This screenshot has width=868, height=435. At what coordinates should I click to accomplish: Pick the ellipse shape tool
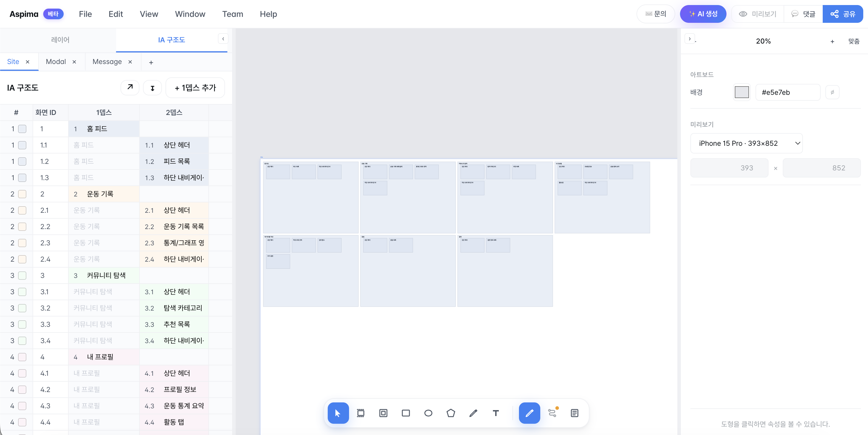click(428, 413)
